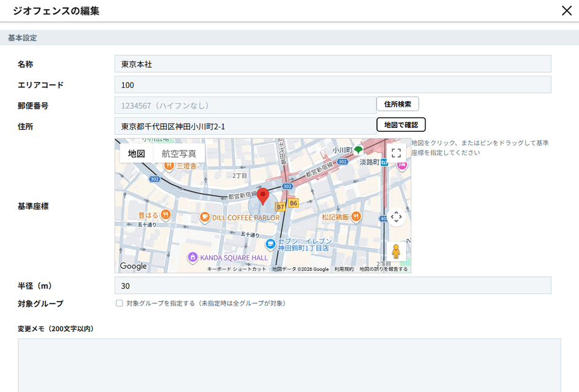Click the 基本設定 section header
Viewport: 579px width, 392px height.
pos(289,38)
